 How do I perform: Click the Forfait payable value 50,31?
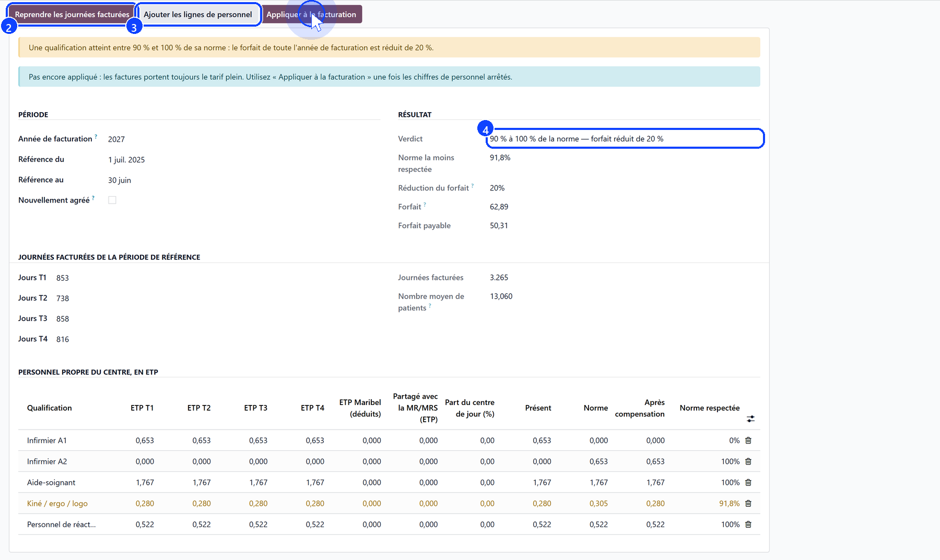[499, 225]
